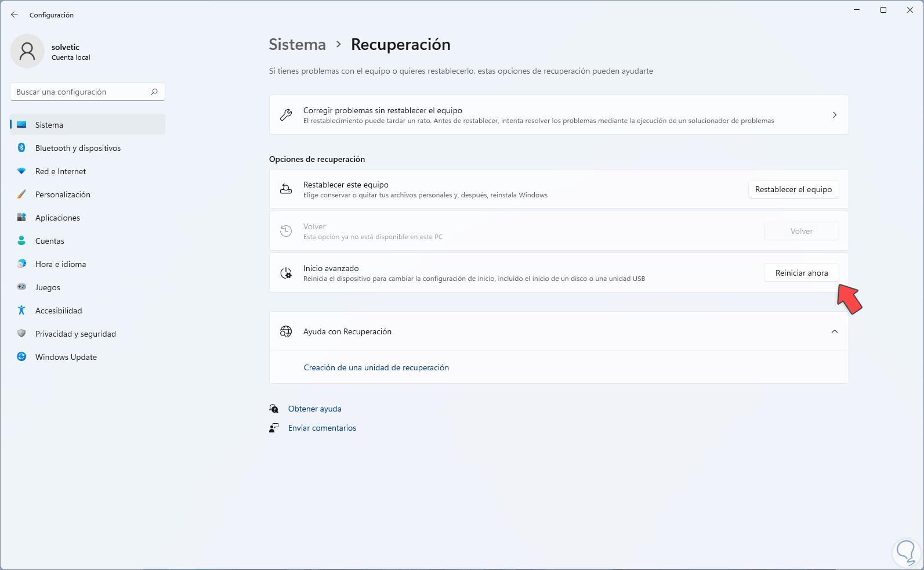Screen dimensions: 924x570
Task: Click the search magnifier icon
Action: 154,92
